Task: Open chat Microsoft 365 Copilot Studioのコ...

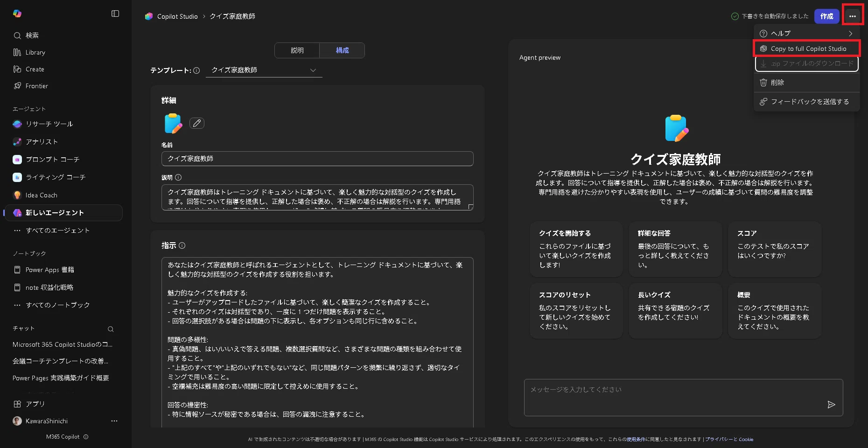Action: click(63, 344)
